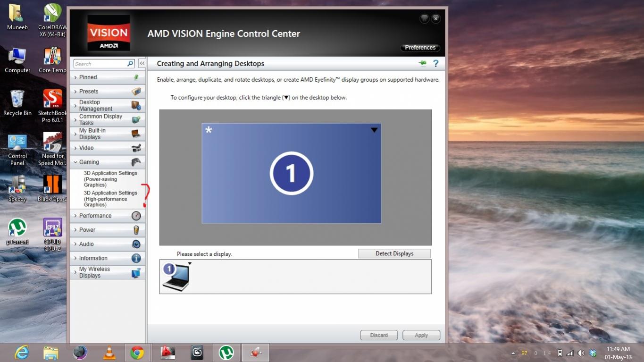Click the magnifier icon in search box
This screenshot has height=362, width=644.
(130, 64)
